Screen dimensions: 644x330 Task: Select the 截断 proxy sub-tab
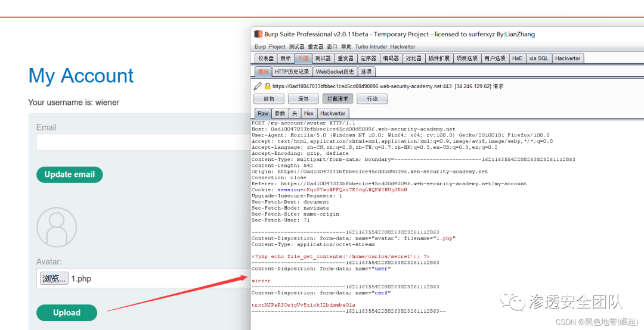point(263,71)
